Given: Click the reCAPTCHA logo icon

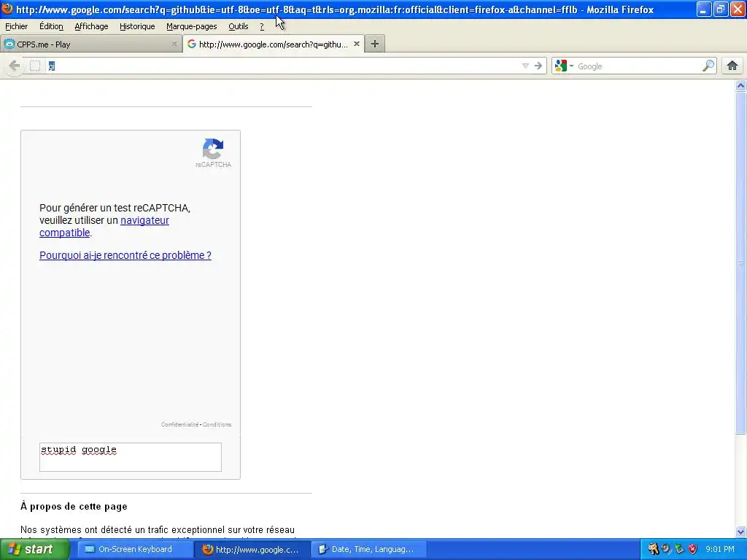Looking at the screenshot, I should click(213, 149).
